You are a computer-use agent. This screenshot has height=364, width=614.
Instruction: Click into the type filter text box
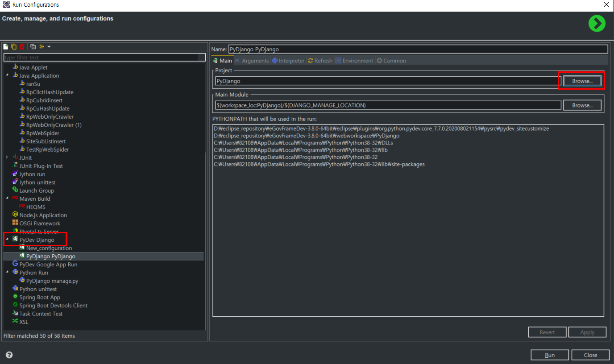coord(101,58)
